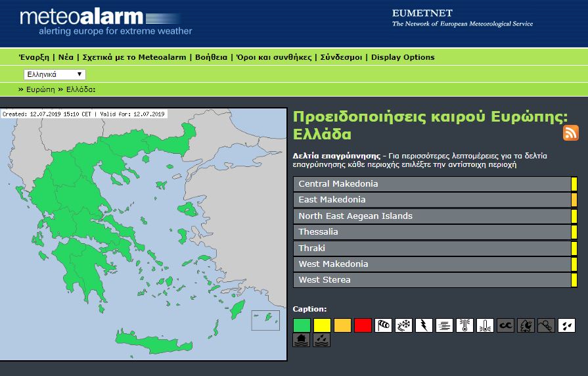Click the Caption: label
Viewport: 588px width, 376px height.
pyautogui.click(x=309, y=309)
